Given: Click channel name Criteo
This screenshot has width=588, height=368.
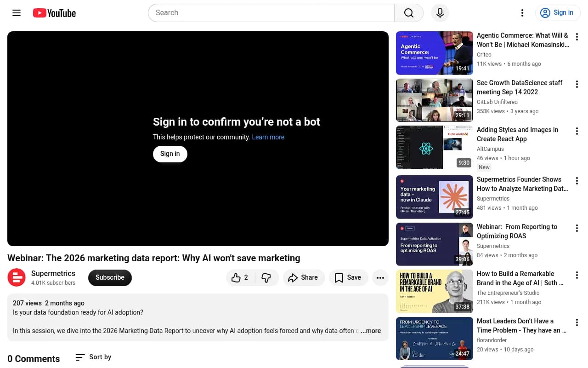Looking at the screenshot, I should [x=484, y=55].
